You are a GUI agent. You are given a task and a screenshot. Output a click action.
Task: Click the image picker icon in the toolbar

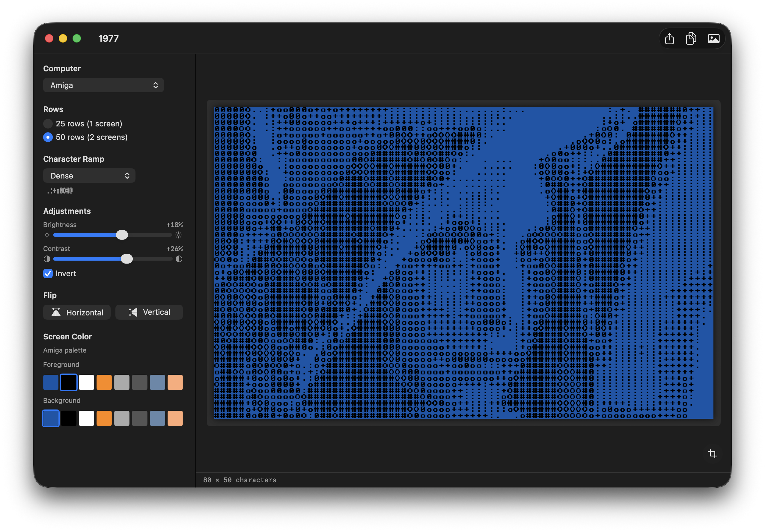[713, 39]
